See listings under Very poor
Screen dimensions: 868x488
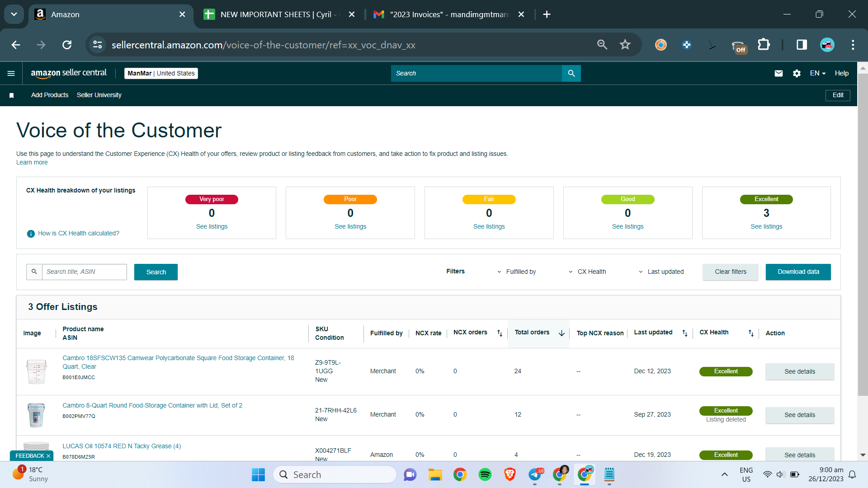tap(212, 227)
